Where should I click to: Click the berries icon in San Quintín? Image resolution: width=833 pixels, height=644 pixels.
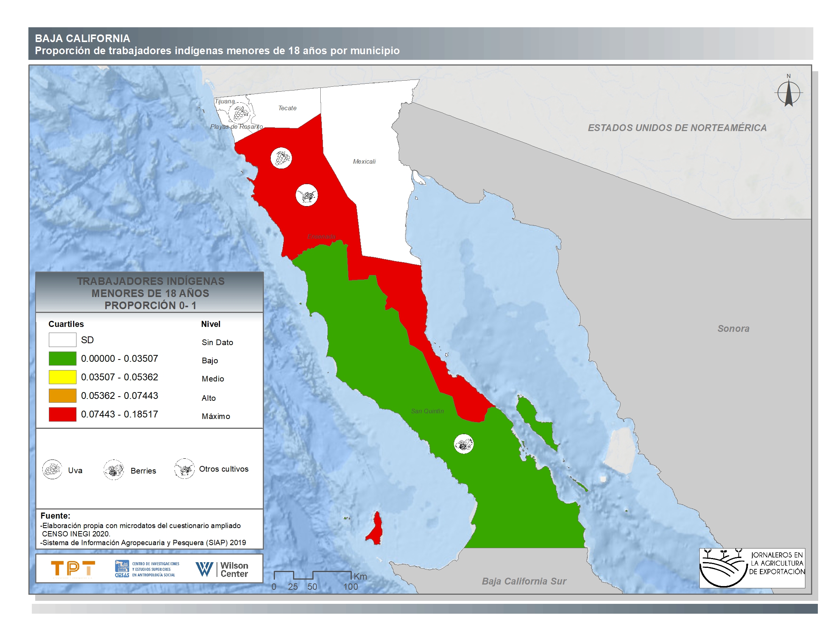pos(464,444)
